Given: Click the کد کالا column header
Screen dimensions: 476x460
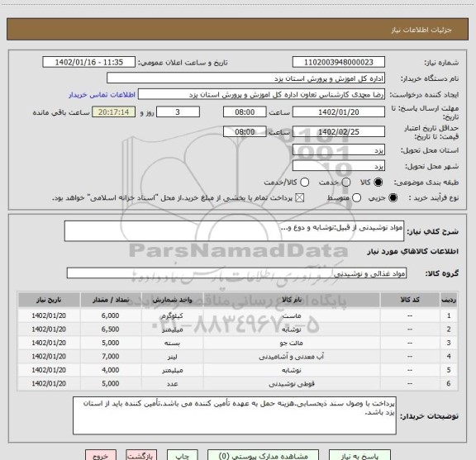Looking at the screenshot, I should [410, 300].
